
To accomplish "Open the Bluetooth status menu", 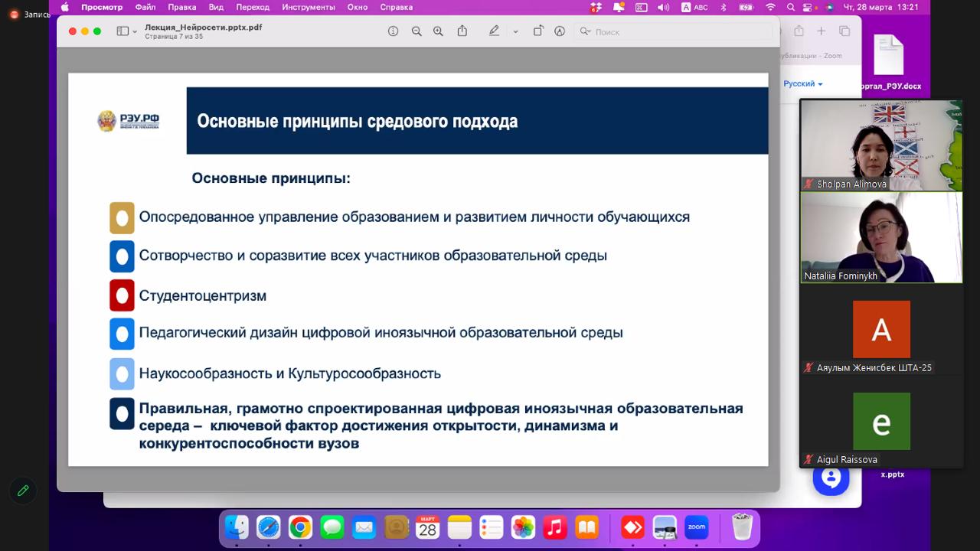I will (724, 7).
